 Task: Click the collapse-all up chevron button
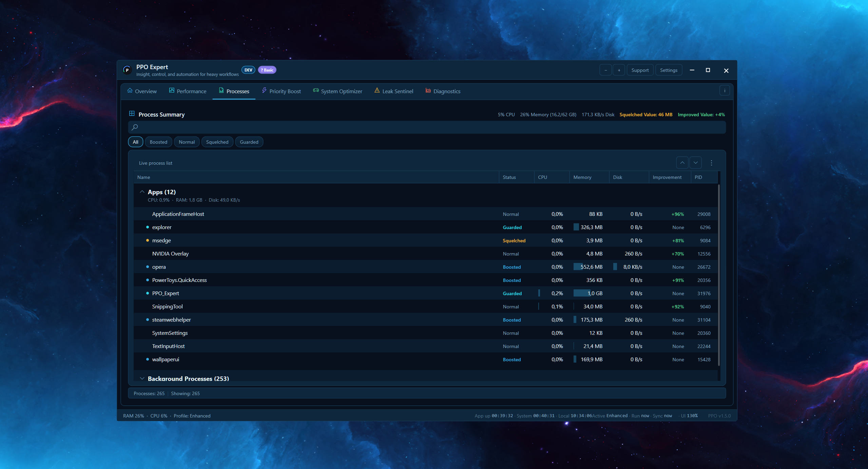pos(682,163)
